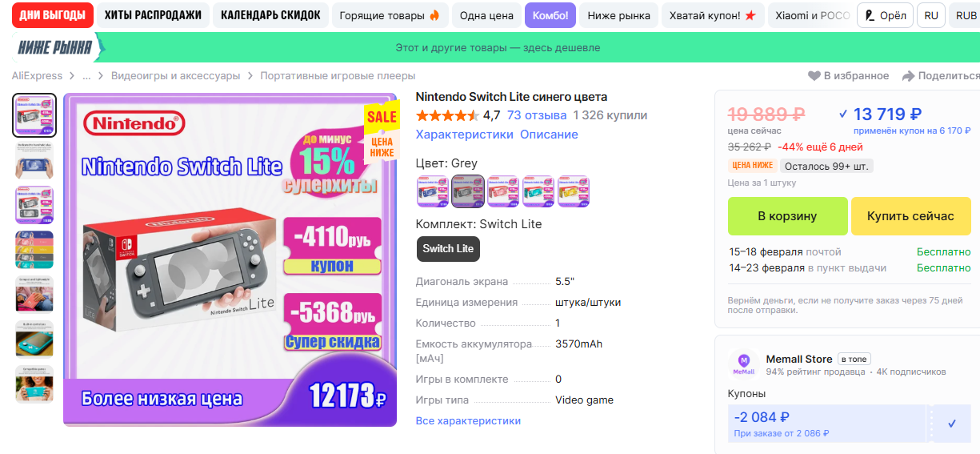980x454 pixels.
Task: Open the Memall Store logo icon
Action: click(744, 364)
